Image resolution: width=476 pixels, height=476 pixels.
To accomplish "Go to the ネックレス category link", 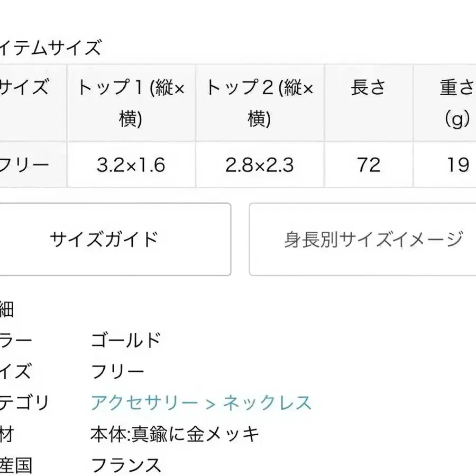I will pos(267,403).
